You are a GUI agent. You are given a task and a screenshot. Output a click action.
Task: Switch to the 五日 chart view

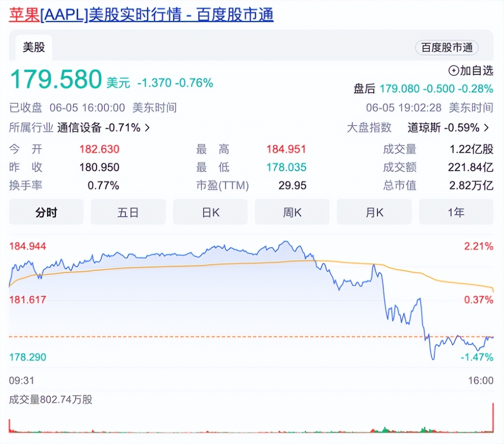[128, 212]
